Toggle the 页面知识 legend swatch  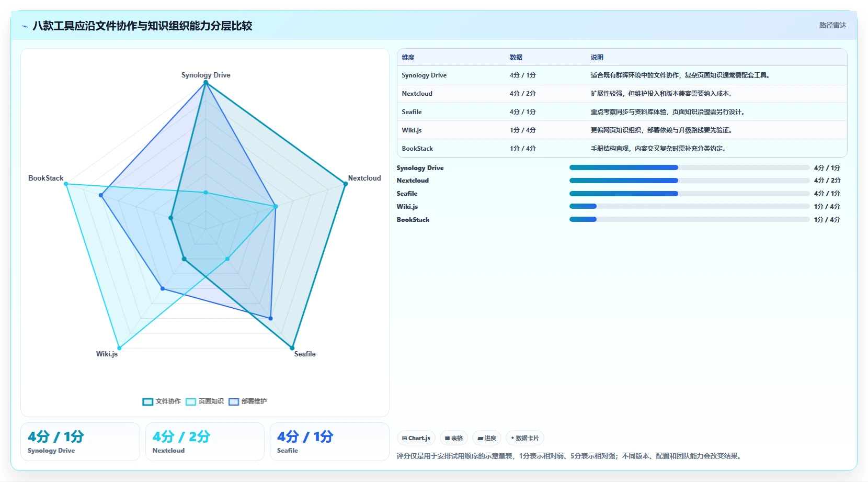tap(191, 402)
